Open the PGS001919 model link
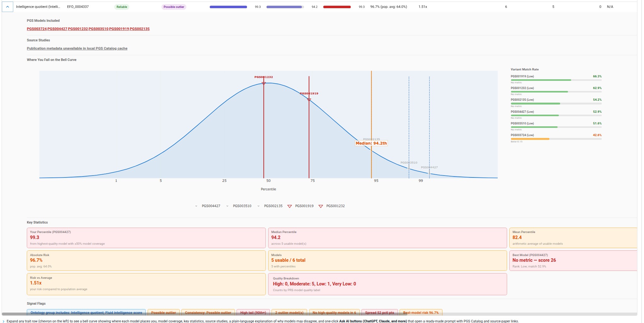The height and width of the screenshot is (323, 644). pos(119,29)
